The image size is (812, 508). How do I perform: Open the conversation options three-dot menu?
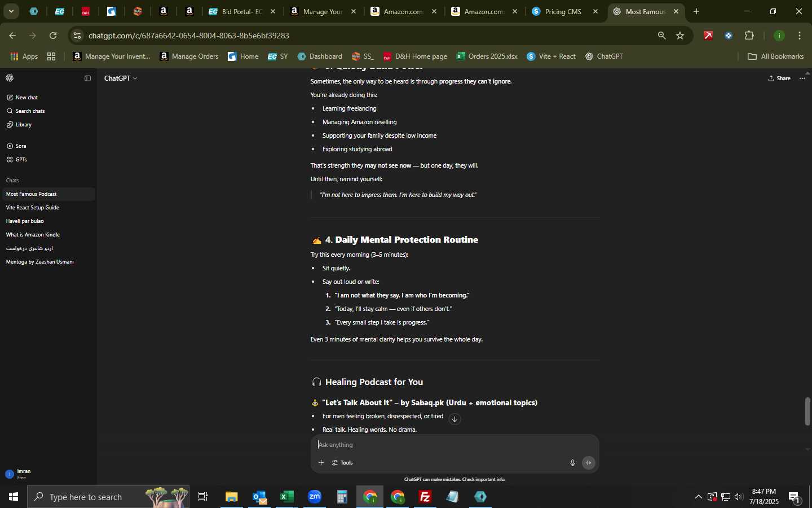[802, 78]
